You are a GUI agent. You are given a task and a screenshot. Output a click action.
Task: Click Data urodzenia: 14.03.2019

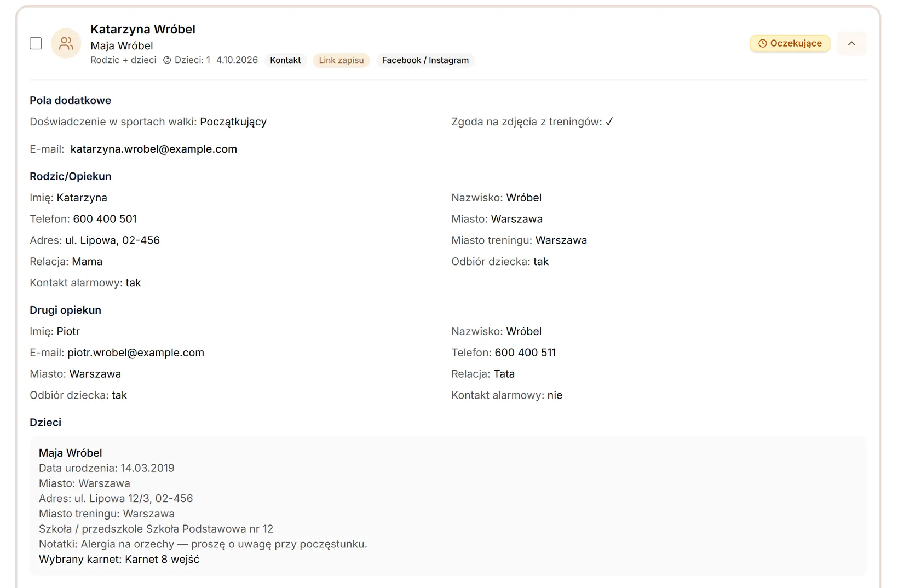tap(107, 468)
